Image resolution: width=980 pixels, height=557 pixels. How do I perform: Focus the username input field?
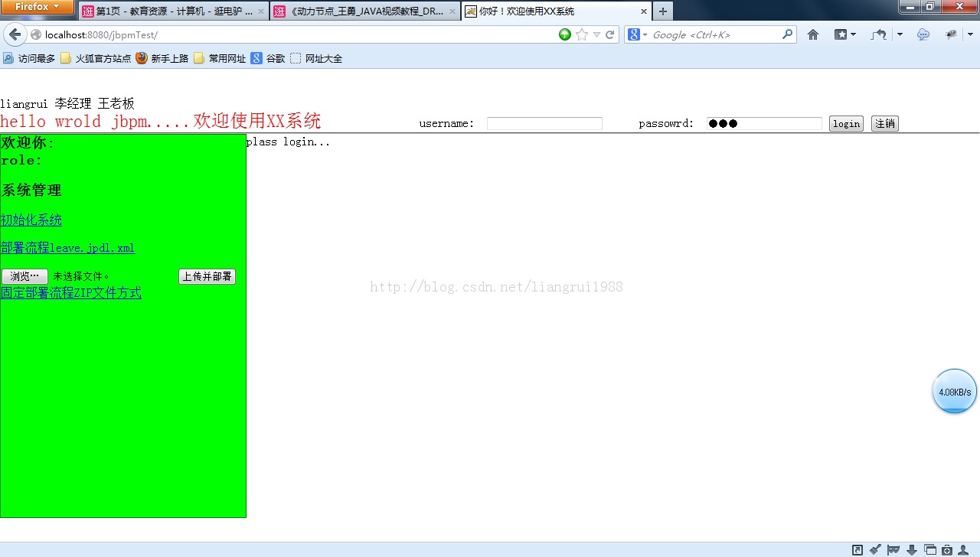(544, 124)
